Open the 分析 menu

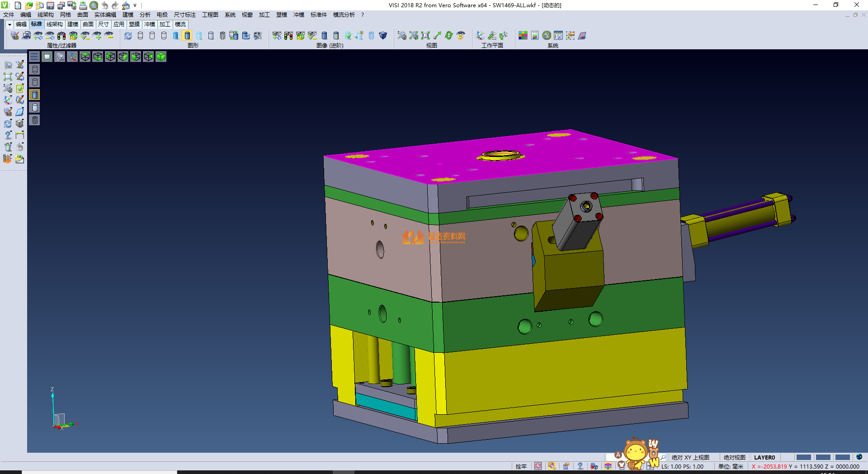145,15
